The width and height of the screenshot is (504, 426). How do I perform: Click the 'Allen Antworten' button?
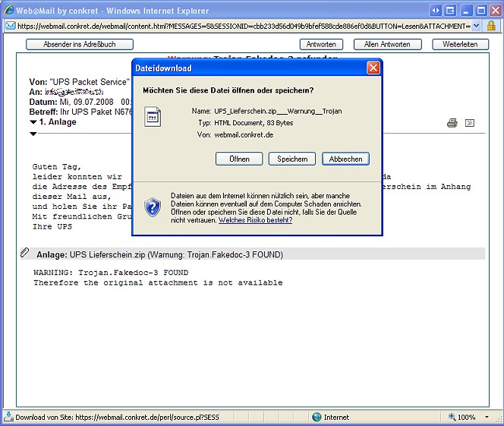[x=387, y=44]
